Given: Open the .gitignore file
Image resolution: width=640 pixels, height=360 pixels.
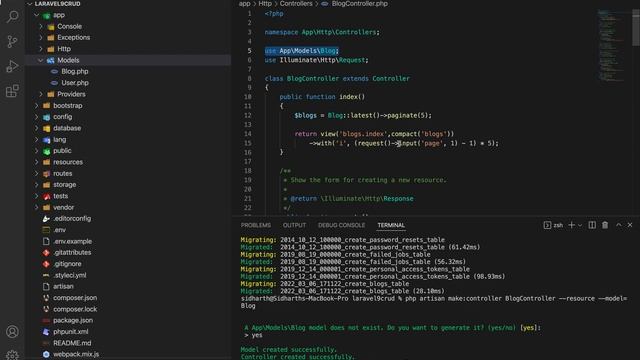Looking at the screenshot, I should [x=67, y=264].
